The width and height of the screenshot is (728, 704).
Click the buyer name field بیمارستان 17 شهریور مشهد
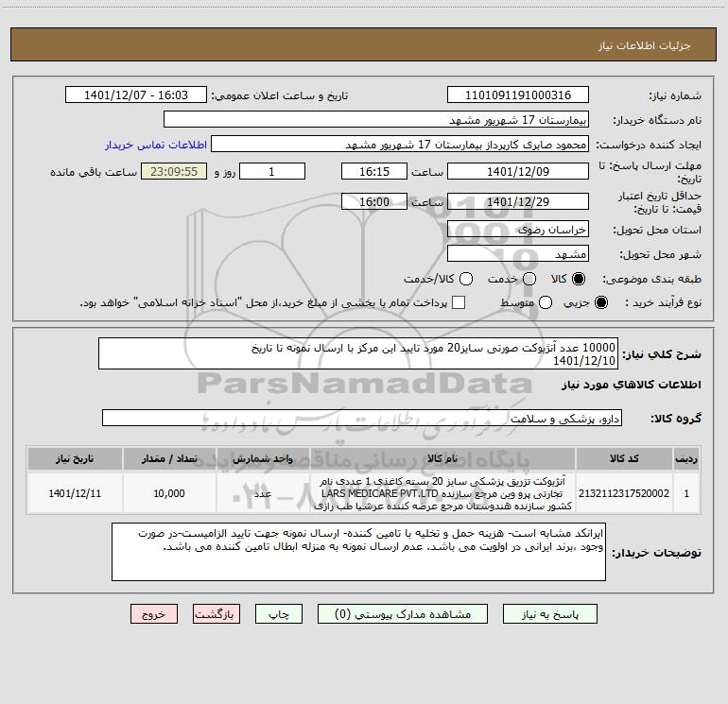376,120
